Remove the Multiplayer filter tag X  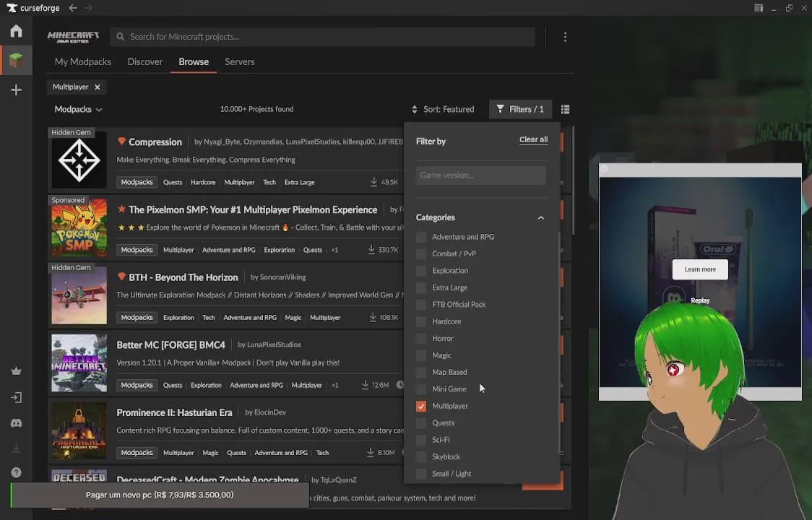coord(98,87)
